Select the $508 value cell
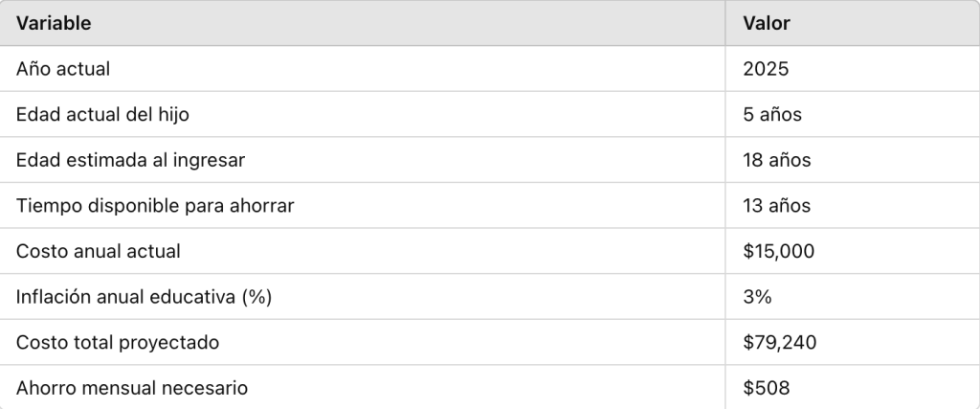 pos(766,388)
